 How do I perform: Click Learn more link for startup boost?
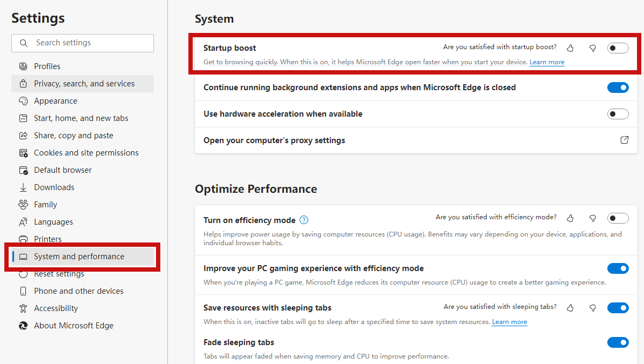(547, 62)
